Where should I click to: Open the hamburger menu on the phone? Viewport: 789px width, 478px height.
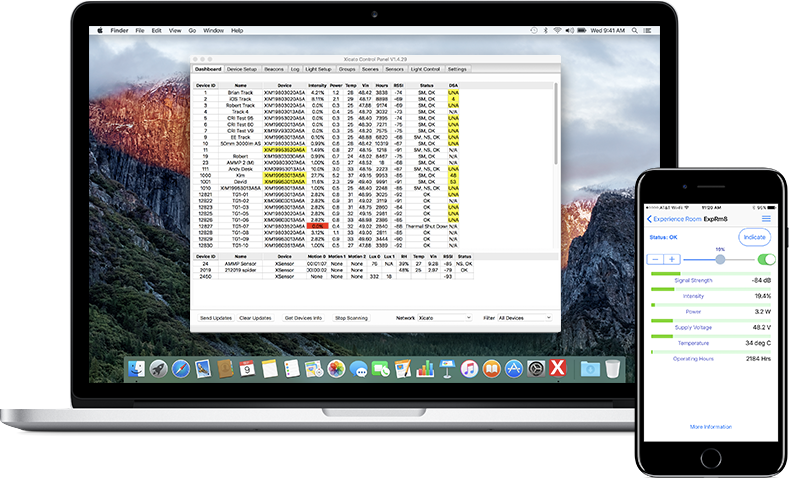pyautogui.click(x=766, y=218)
